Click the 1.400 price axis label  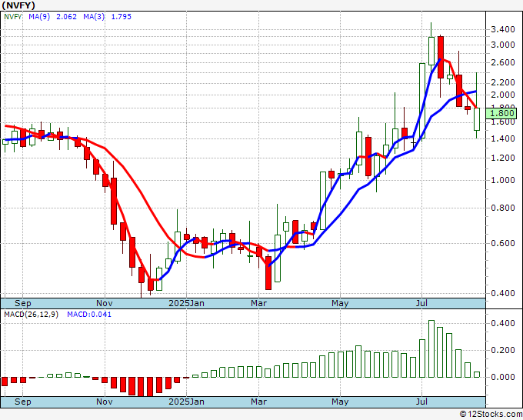click(x=503, y=138)
